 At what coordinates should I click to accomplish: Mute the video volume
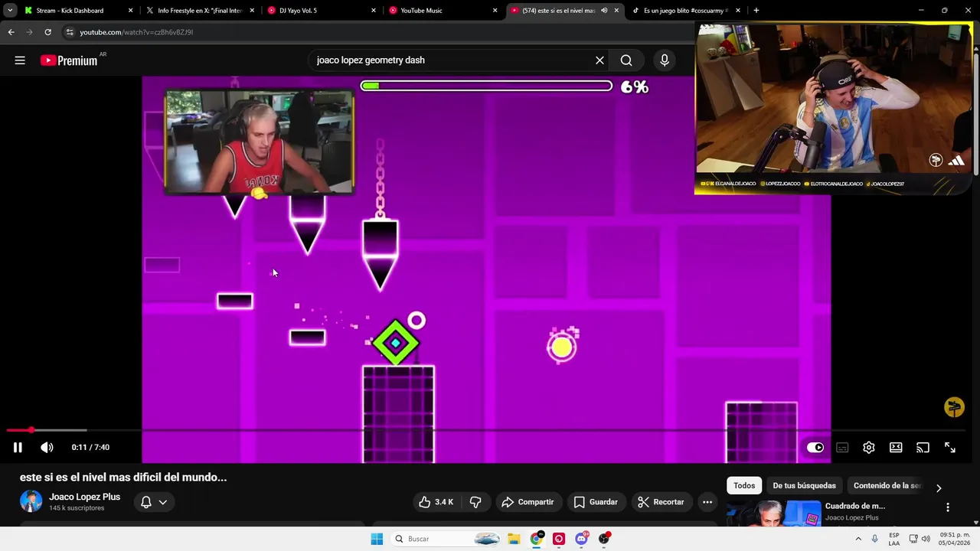47,448
